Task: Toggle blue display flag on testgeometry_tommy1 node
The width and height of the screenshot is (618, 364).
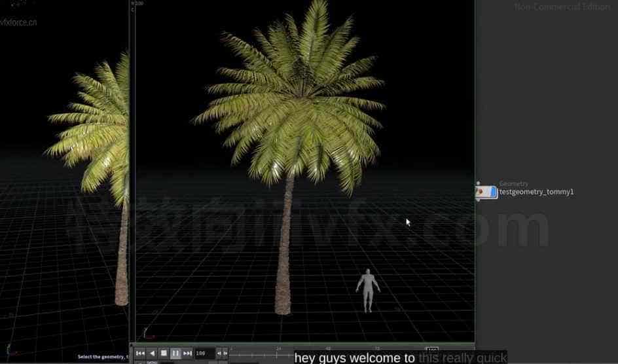Action: click(493, 192)
